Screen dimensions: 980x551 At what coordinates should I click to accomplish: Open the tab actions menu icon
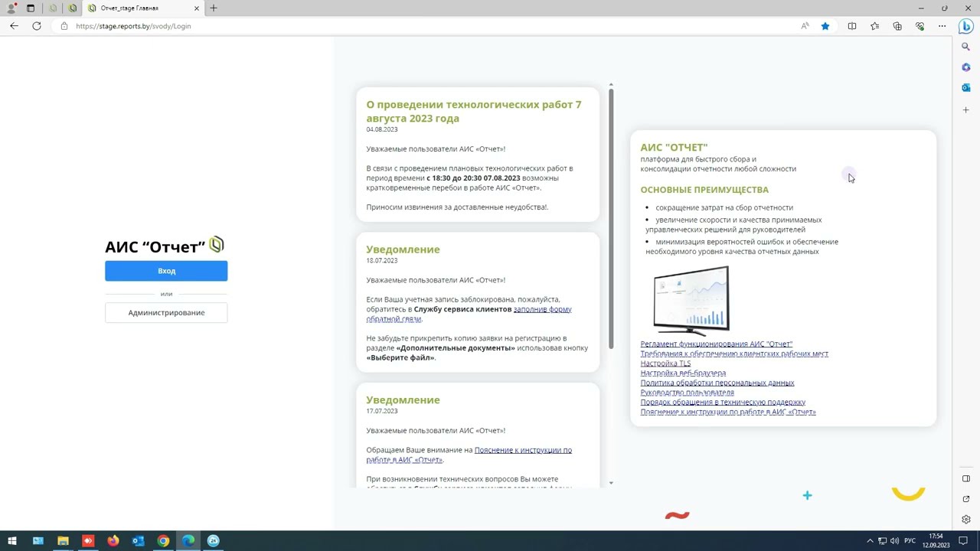click(x=31, y=8)
